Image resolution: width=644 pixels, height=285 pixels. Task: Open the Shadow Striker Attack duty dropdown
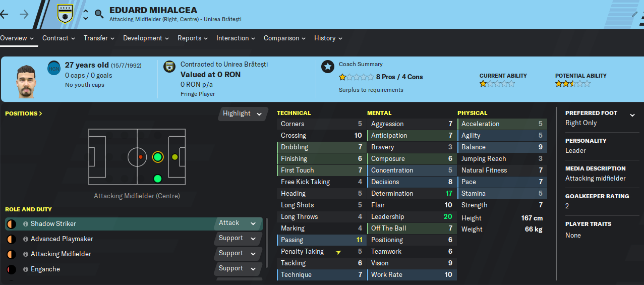pyautogui.click(x=239, y=223)
